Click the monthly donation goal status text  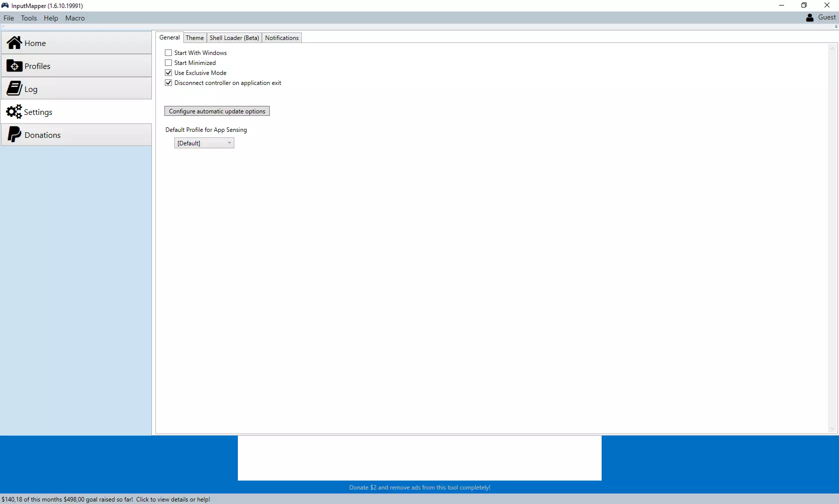pos(106,500)
